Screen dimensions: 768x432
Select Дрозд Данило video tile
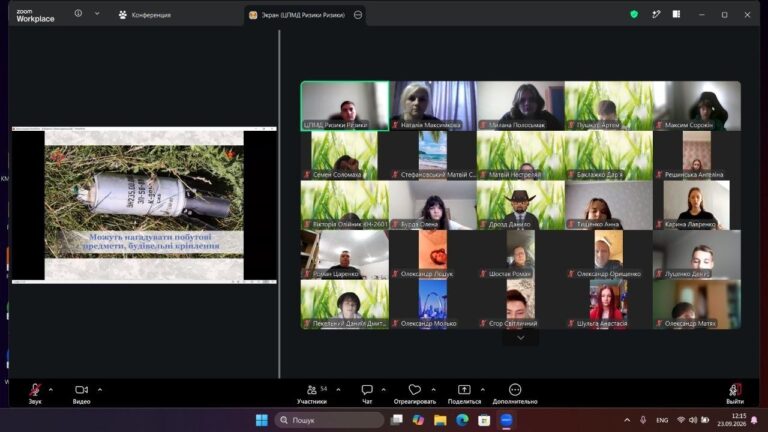(521, 205)
